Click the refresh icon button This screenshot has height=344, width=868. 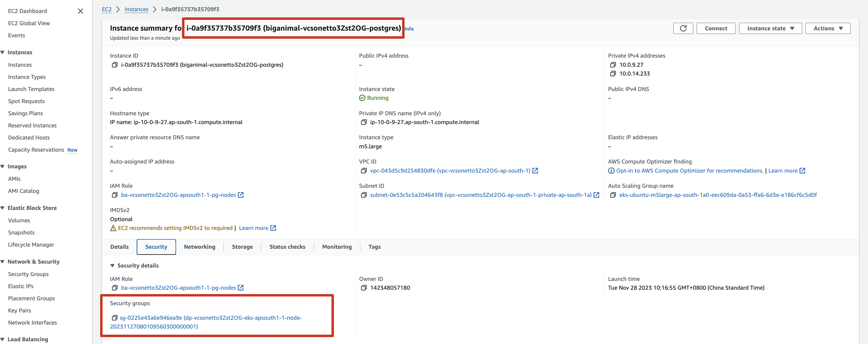(683, 28)
